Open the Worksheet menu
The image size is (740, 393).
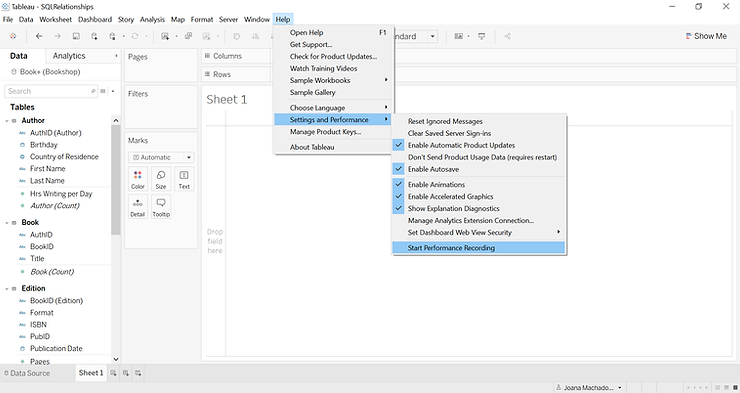(55, 19)
